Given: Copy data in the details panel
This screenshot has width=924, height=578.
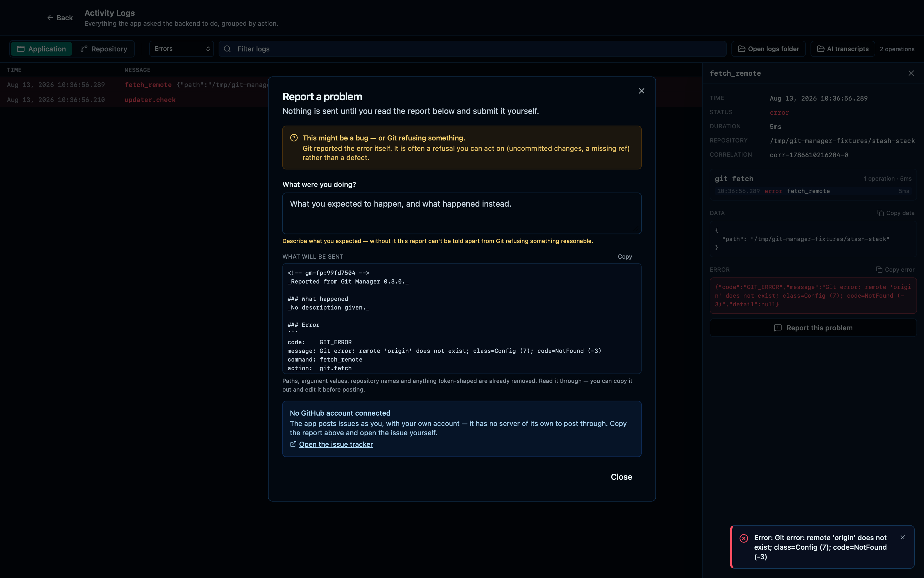Looking at the screenshot, I should 896,213.
